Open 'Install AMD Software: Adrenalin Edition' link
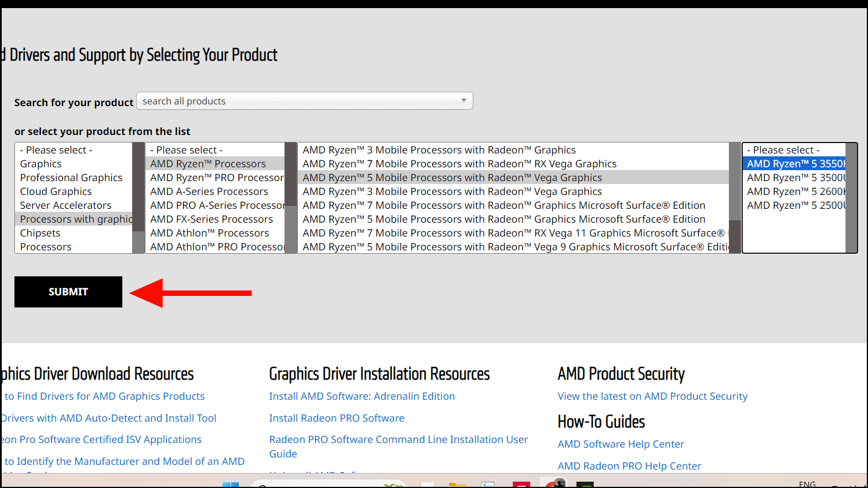This screenshot has width=868, height=488. coord(362,396)
